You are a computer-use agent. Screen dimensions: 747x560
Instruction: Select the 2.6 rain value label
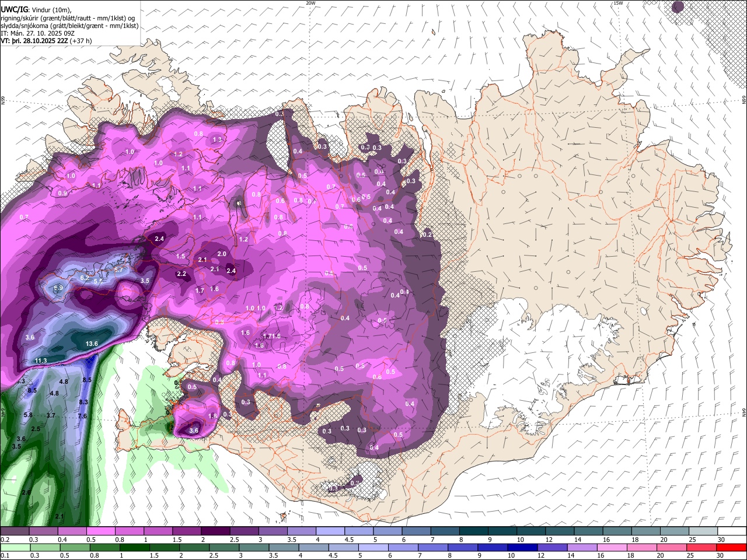[26, 493]
